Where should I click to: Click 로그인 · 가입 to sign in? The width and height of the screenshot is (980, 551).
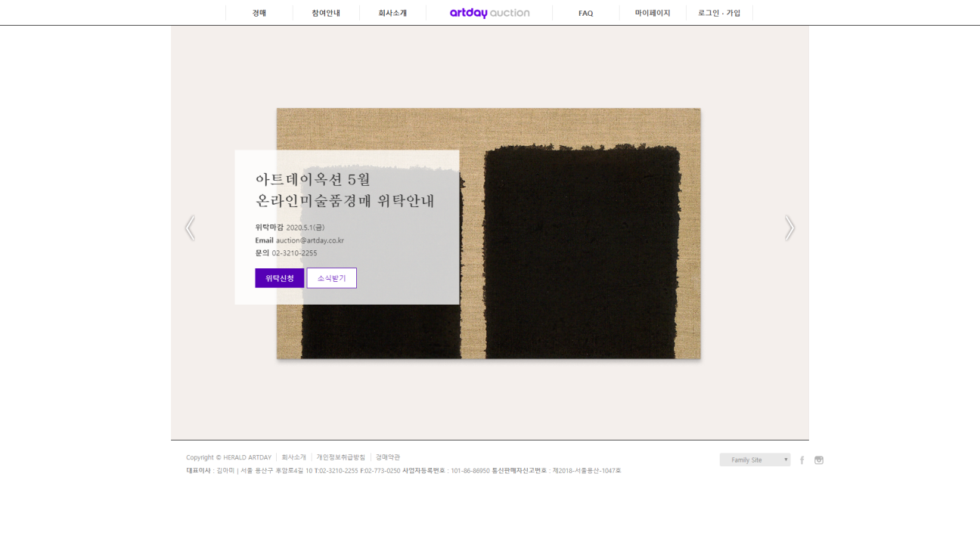click(718, 12)
